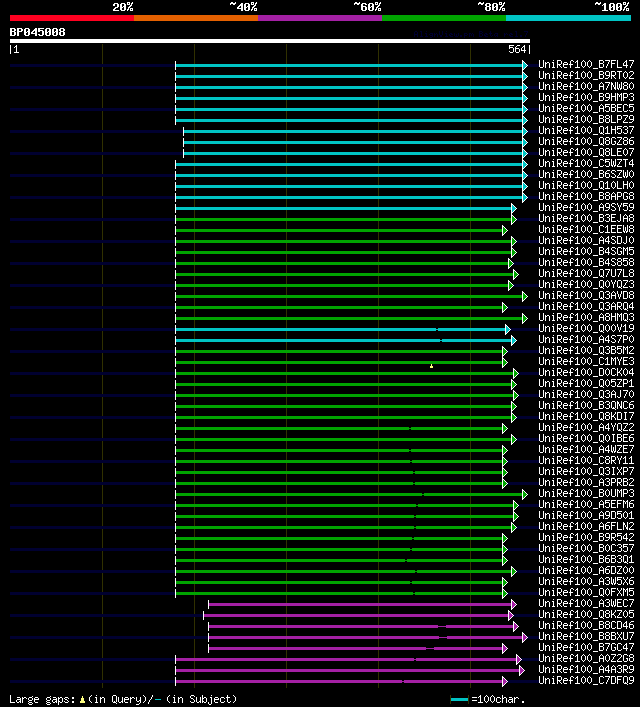Select the UniRef100_B4SGM5 label

(586, 252)
